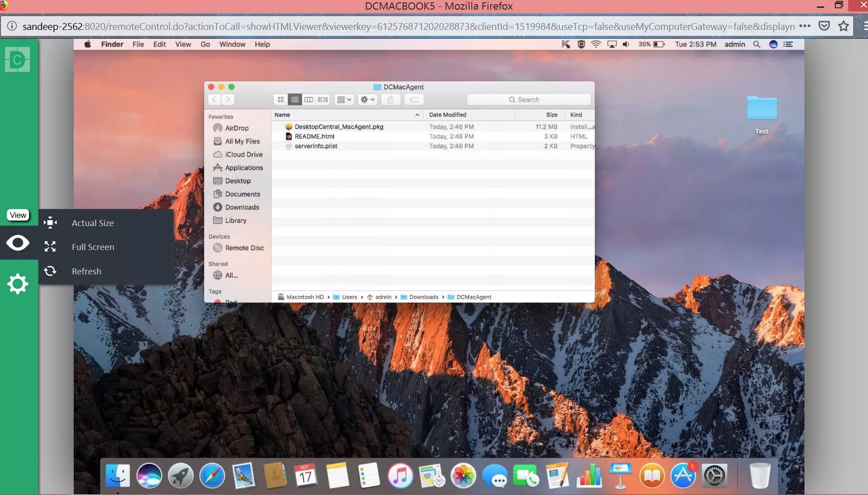Open All My Files in sidebar
The height and width of the screenshot is (495, 868).
click(x=242, y=141)
